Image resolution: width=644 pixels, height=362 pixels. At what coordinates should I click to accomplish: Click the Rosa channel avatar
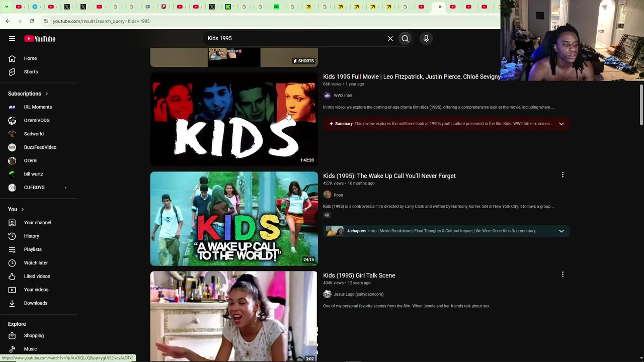[x=327, y=195]
